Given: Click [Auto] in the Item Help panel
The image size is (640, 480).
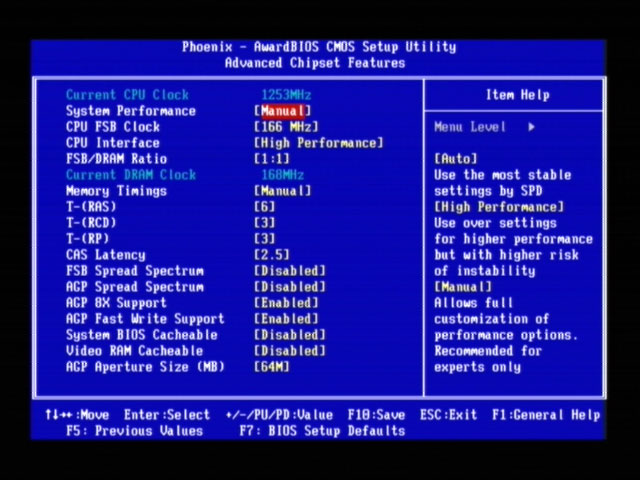Looking at the screenshot, I should tap(456, 159).
